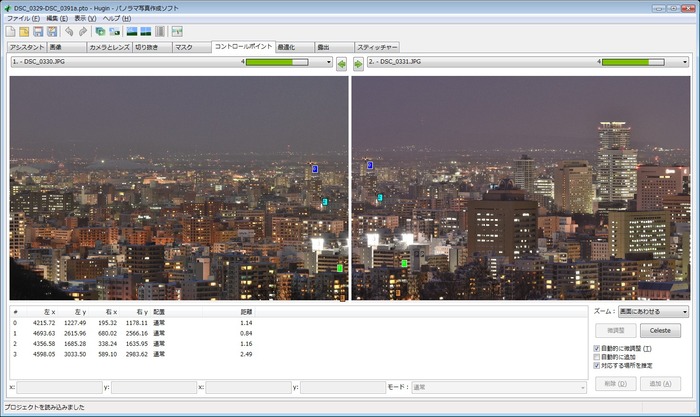Click the 右 y column header
This screenshot has height=417, width=700.
click(136, 312)
